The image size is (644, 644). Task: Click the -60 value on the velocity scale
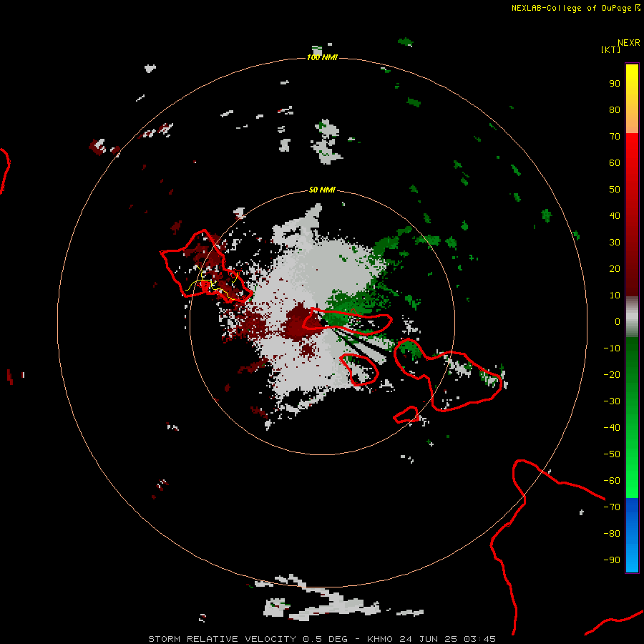(612, 481)
